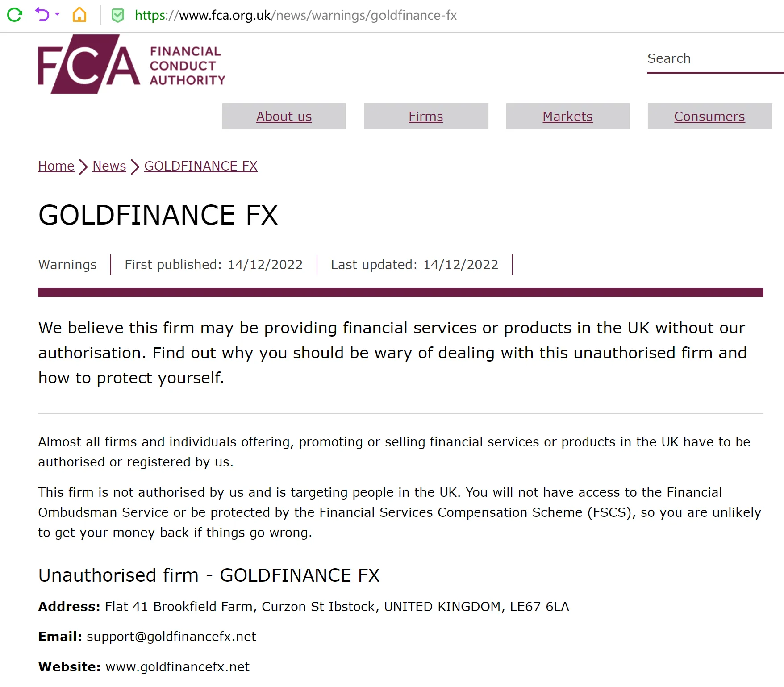This screenshot has height=687, width=784.
Task: Click the support@goldfinancefx.net email text
Action: (171, 637)
